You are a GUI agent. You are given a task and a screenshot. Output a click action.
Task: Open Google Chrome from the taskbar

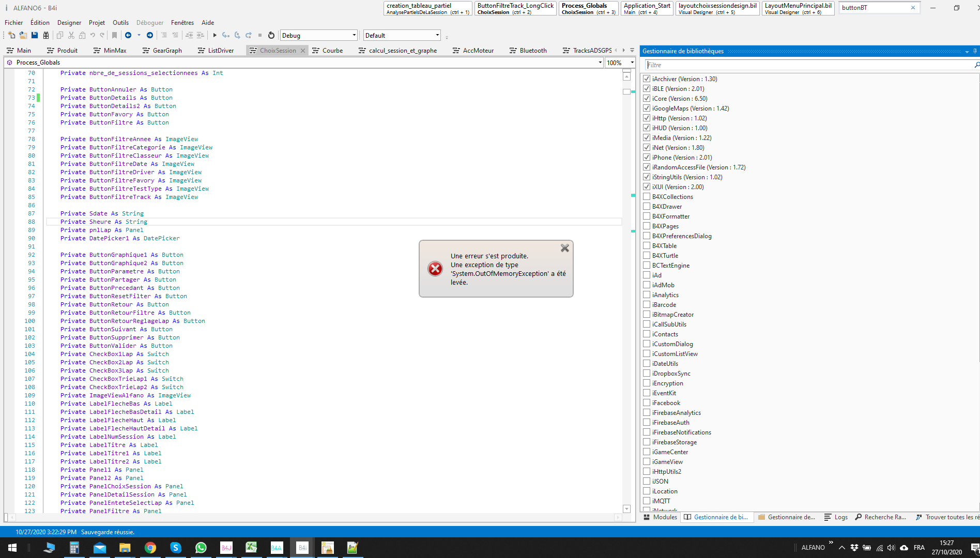pyautogui.click(x=150, y=548)
